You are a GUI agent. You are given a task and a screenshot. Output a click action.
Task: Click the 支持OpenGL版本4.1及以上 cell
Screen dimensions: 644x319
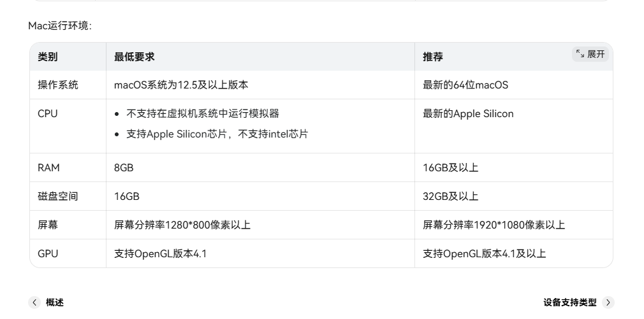[484, 253]
